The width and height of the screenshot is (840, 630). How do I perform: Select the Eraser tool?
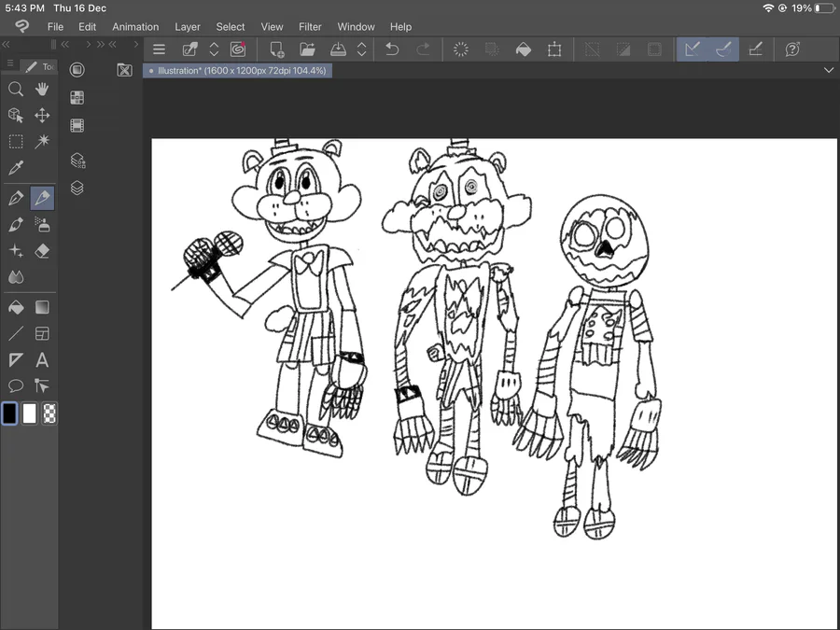tap(42, 251)
